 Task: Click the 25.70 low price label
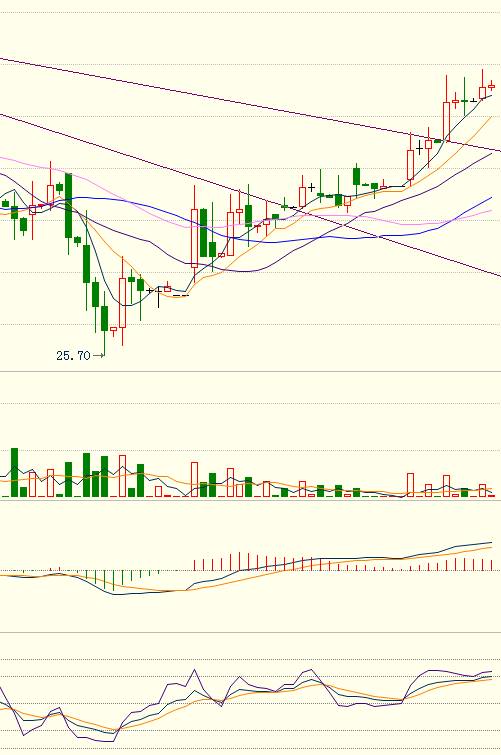73,356
